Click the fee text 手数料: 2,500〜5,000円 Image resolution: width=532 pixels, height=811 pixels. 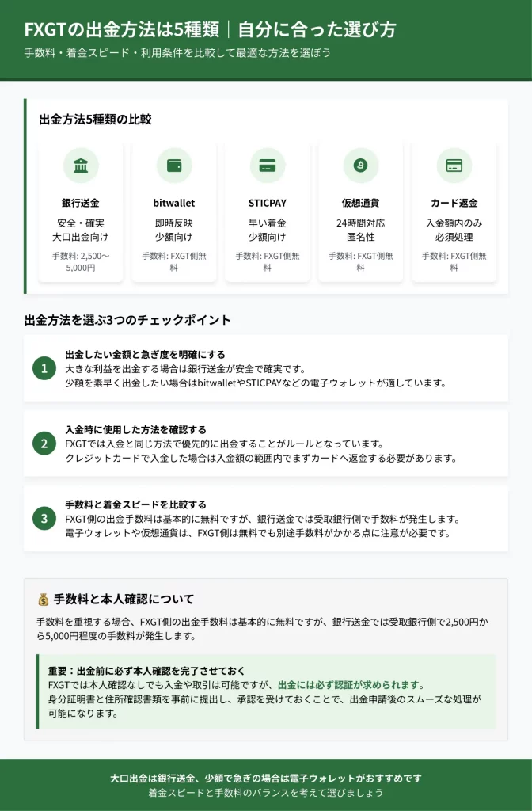81,261
